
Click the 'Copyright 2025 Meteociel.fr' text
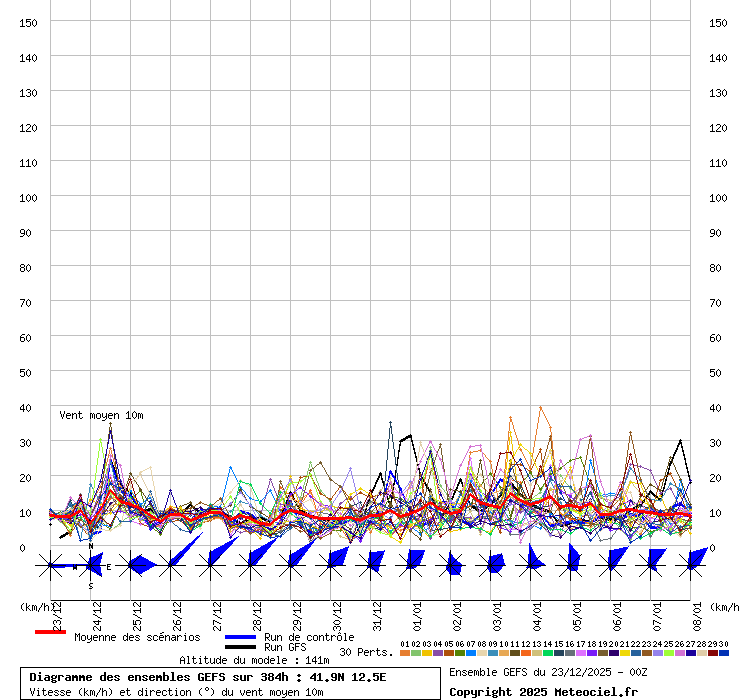pyautogui.click(x=543, y=691)
